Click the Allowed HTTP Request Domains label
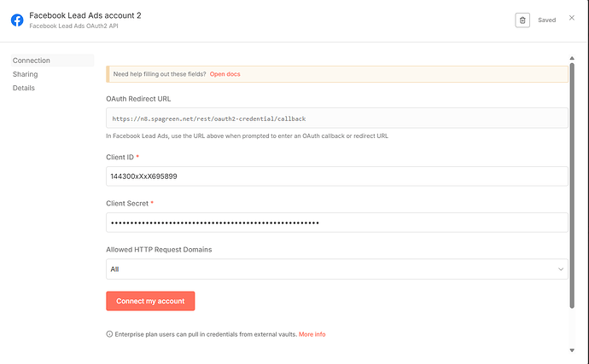The image size is (589, 364). (x=159, y=250)
